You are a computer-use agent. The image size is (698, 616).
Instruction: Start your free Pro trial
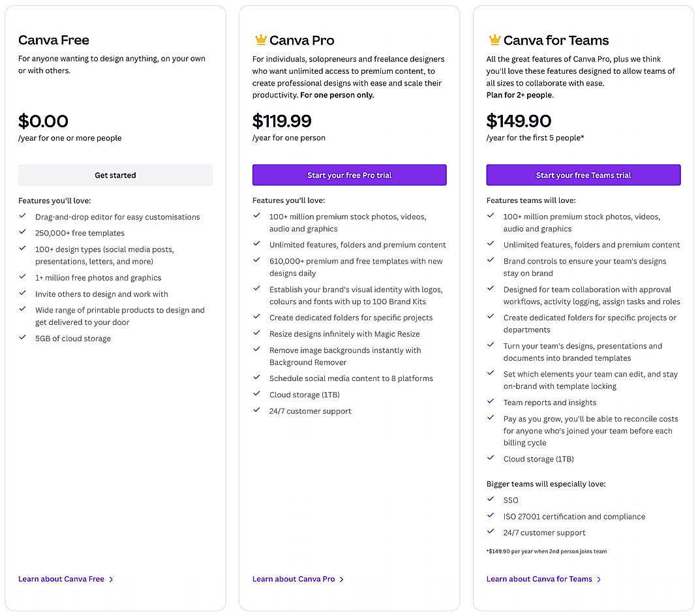[349, 175]
